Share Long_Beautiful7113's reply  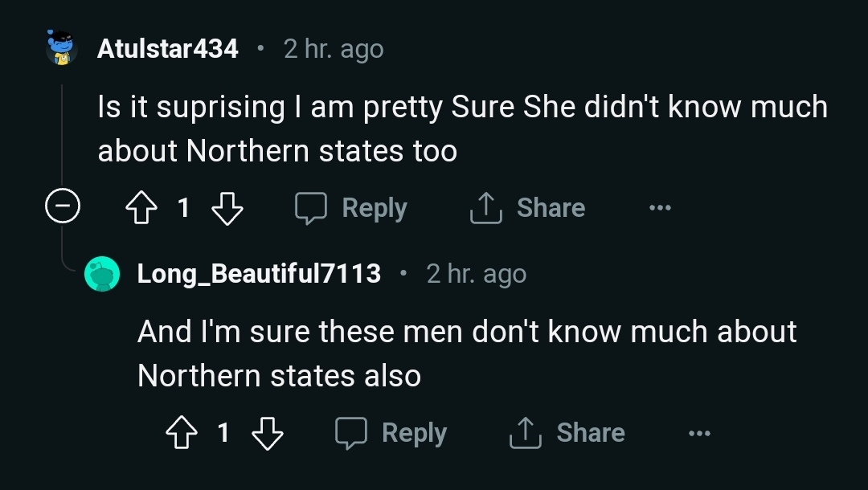click(567, 433)
